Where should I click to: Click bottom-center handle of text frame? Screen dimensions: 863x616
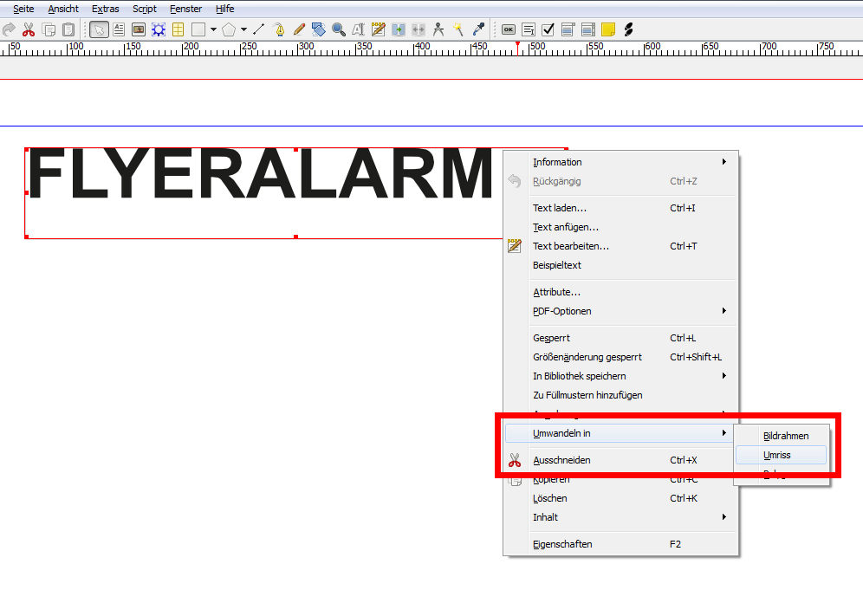296,237
